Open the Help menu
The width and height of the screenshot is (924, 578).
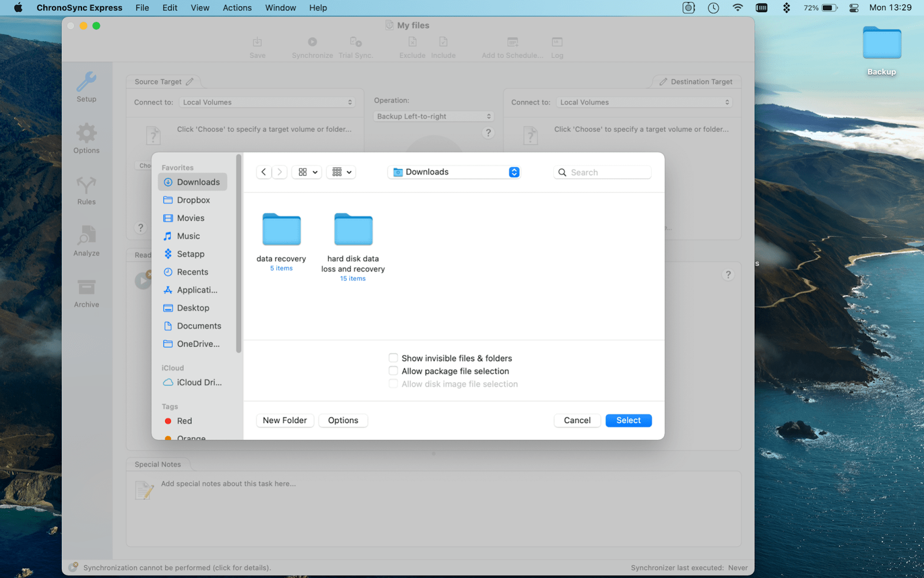point(318,8)
